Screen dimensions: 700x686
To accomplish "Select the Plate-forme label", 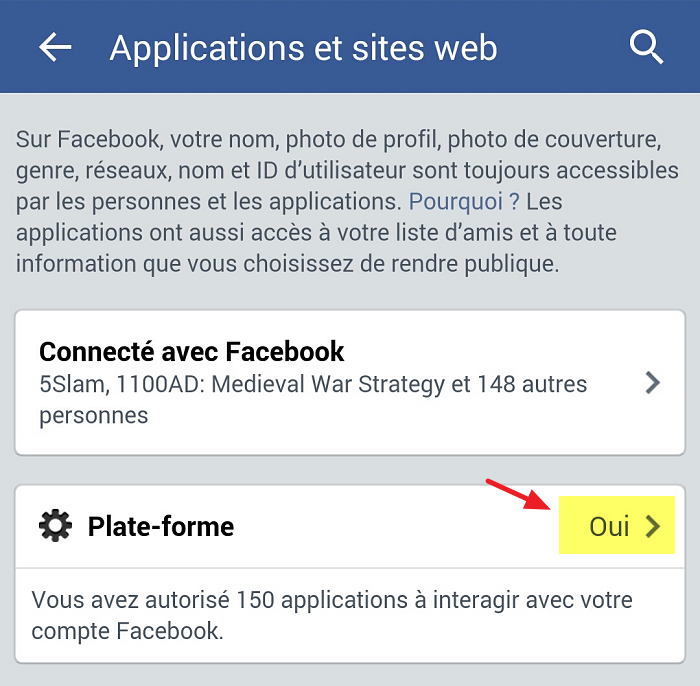I will 161,526.
